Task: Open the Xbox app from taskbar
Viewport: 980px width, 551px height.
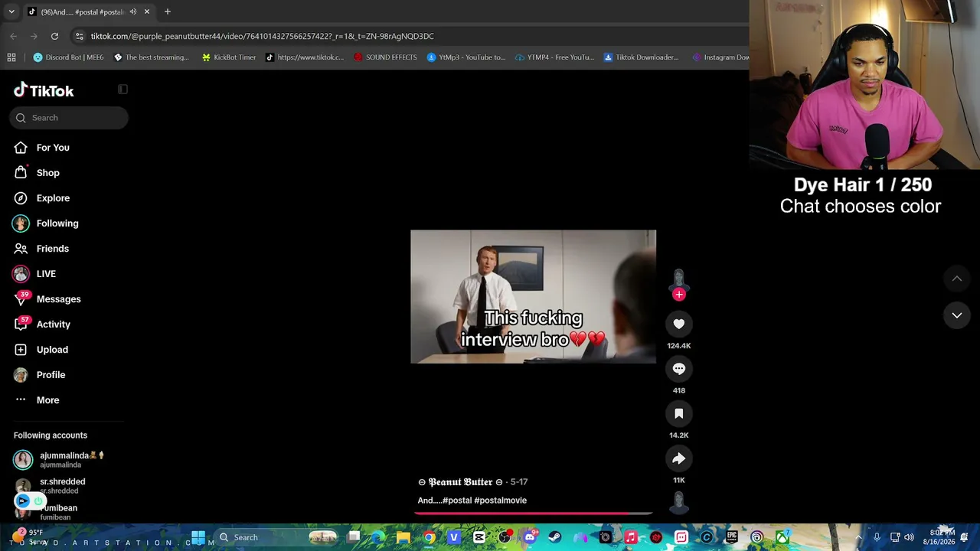Action: pyautogui.click(x=782, y=537)
